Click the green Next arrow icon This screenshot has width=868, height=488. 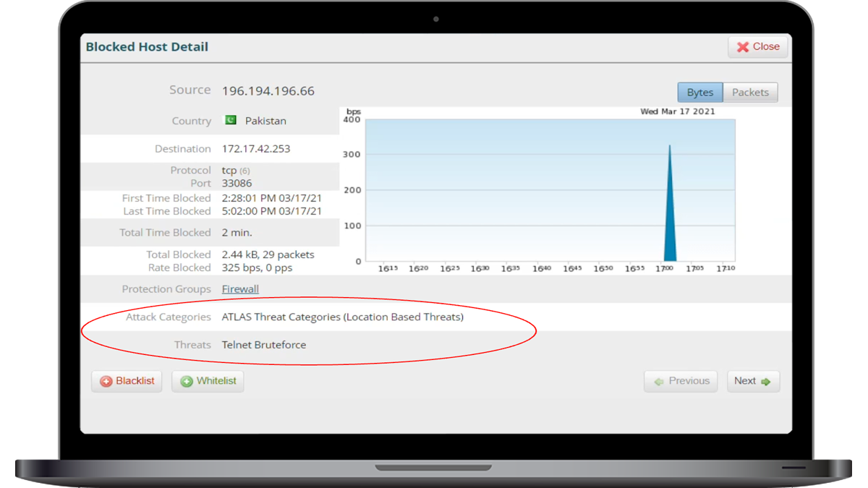766,381
